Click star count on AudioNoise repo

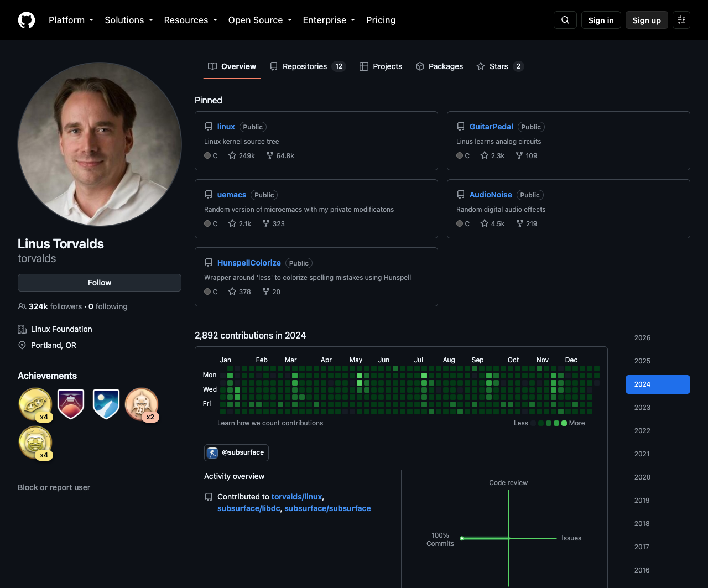[x=492, y=223]
